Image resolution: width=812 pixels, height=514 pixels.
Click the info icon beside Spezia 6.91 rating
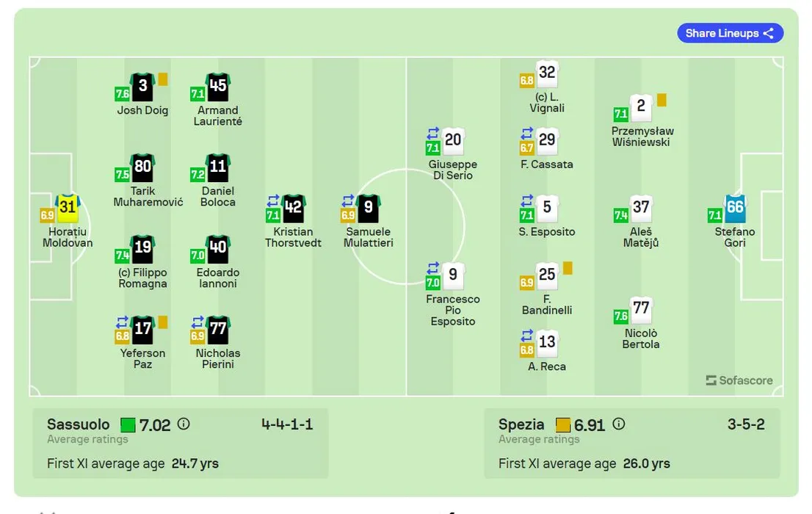tap(619, 424)
